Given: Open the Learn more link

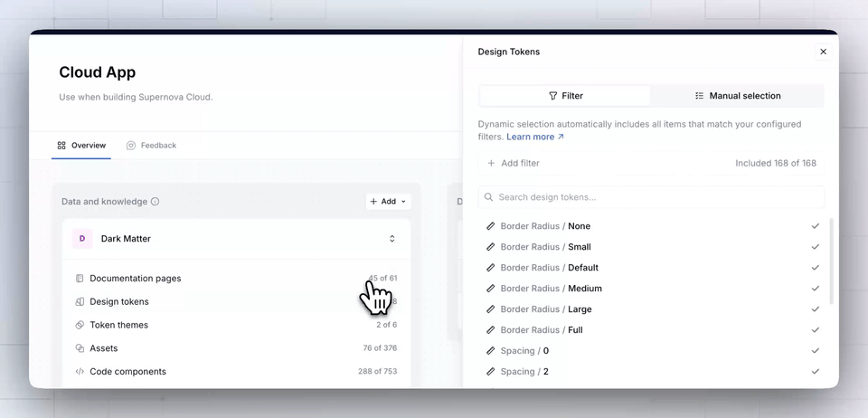Looking at the screenshot, I should [535, 137].
